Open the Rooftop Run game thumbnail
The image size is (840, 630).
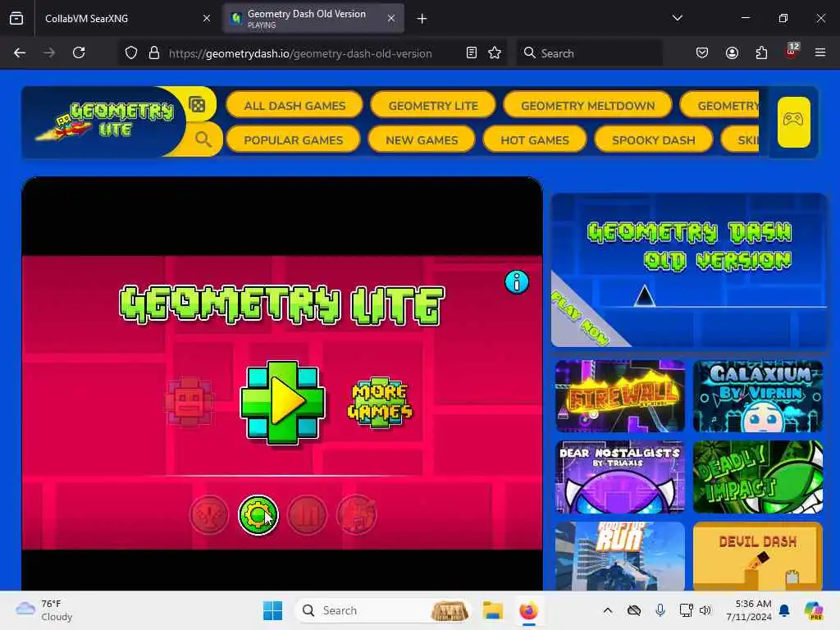[620, 556]
